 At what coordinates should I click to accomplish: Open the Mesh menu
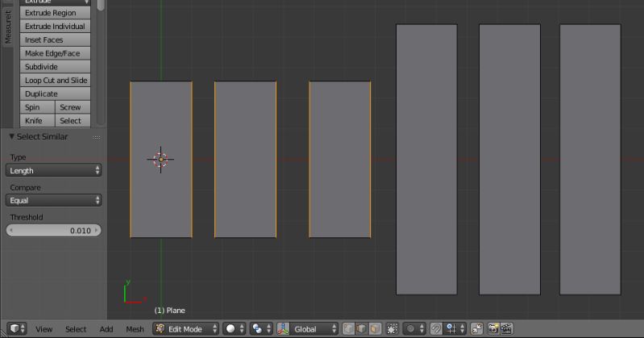pos(135,329)
